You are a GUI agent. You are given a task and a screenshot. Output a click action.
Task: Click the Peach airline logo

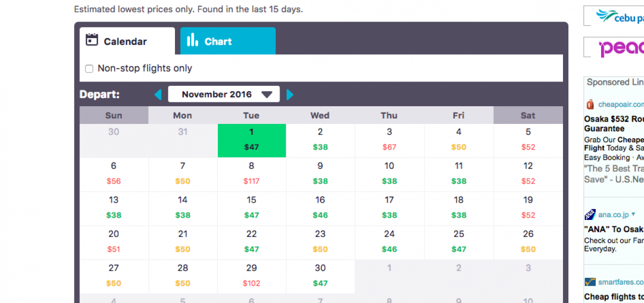click(621, 48)
